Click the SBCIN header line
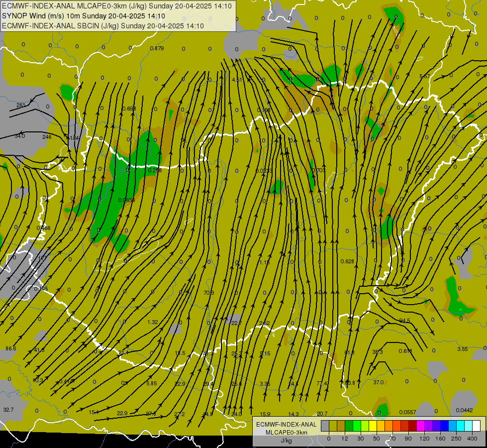Screen dimensions: 487x448 pos(103,26)
